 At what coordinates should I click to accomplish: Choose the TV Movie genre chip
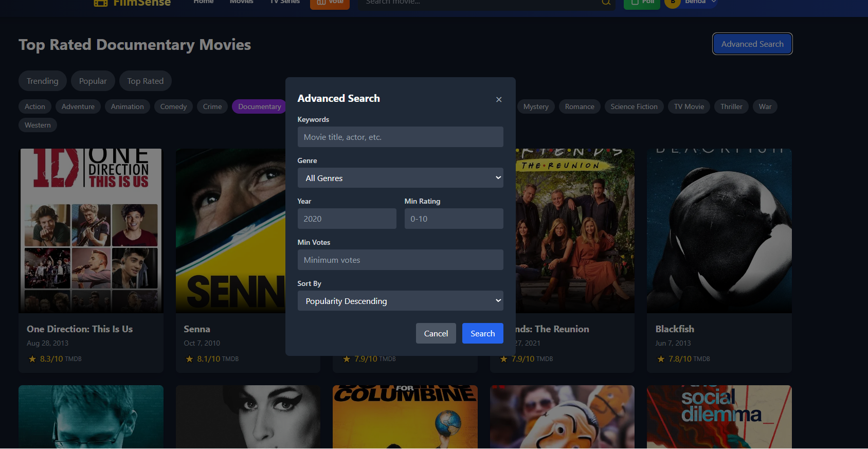tap(689, 106)
